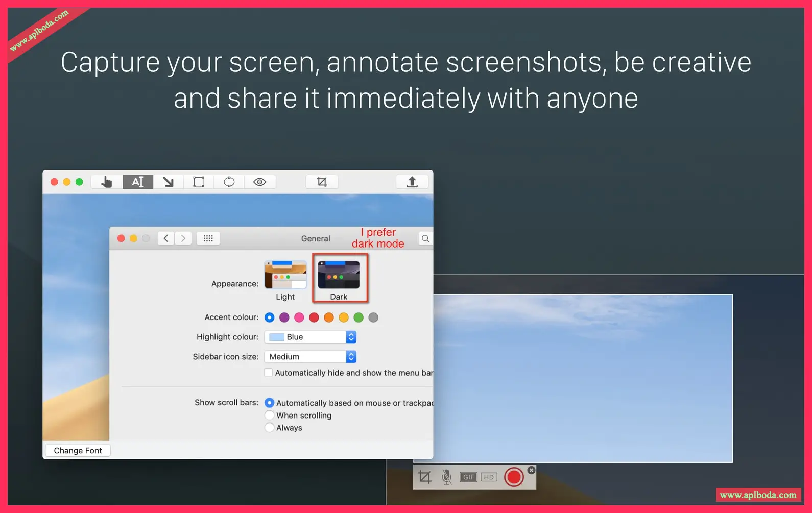
Task: Toggle the HD quality option
Action: pyautogui.click(x=489, y=477)
